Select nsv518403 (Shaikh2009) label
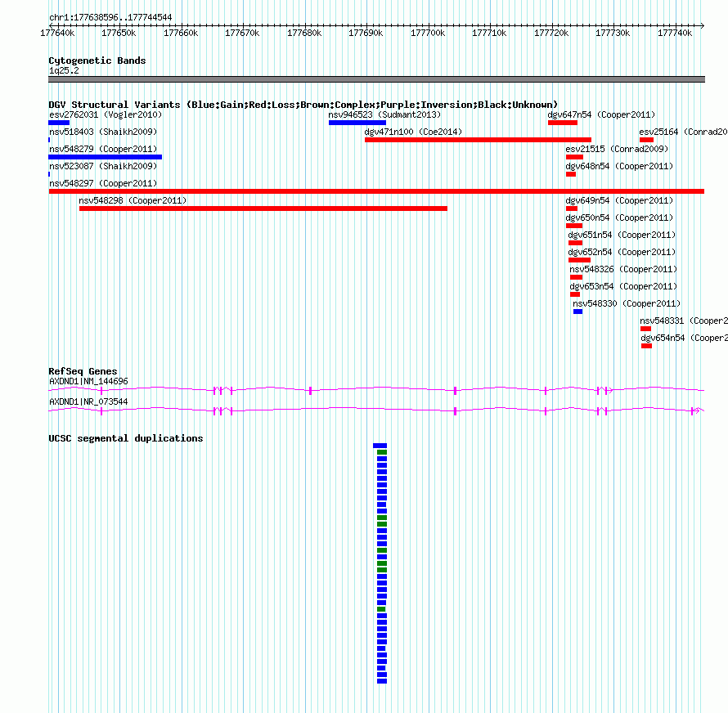Screen dimensions: 728x713 point(103,132)
